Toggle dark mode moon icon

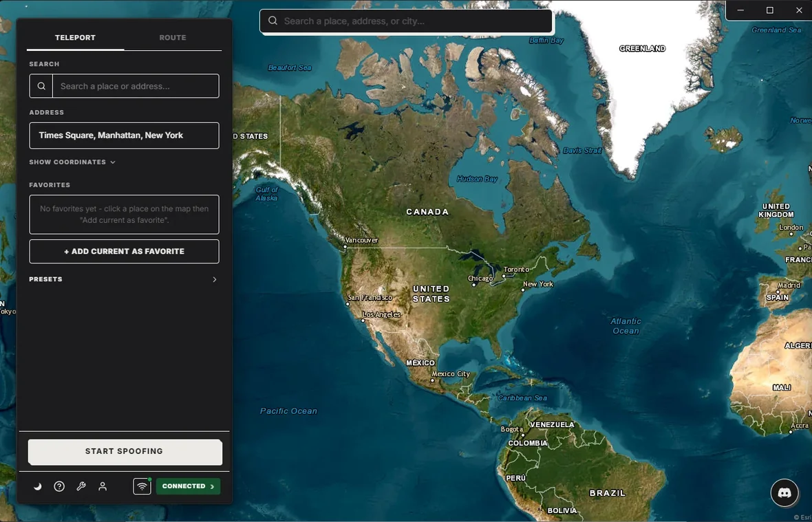(x=37, y=486)
